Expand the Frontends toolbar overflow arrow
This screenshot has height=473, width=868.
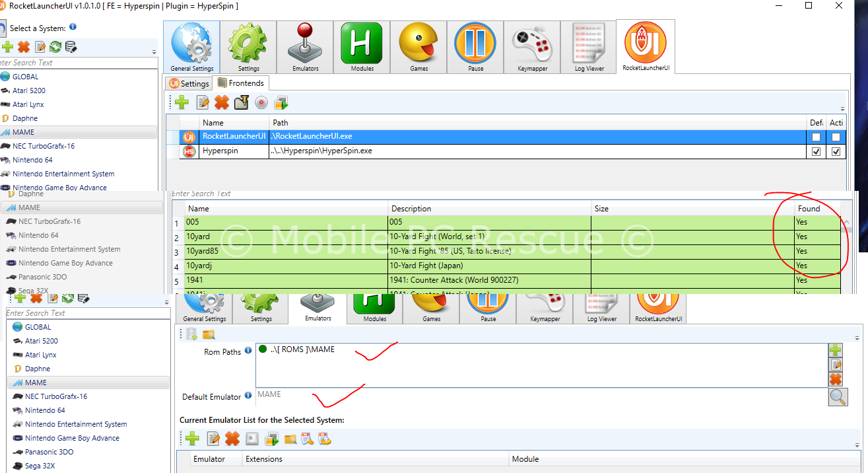click(842, 109)
